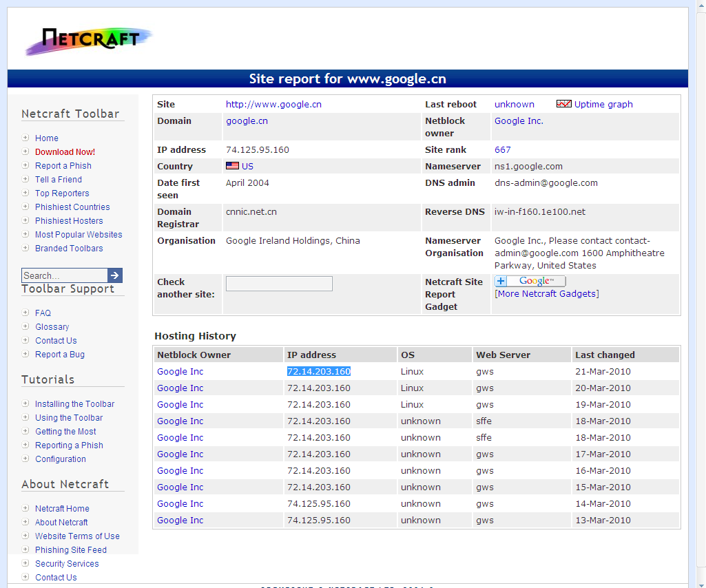Open Using the Toolbar tutorial

coord(69,418)
